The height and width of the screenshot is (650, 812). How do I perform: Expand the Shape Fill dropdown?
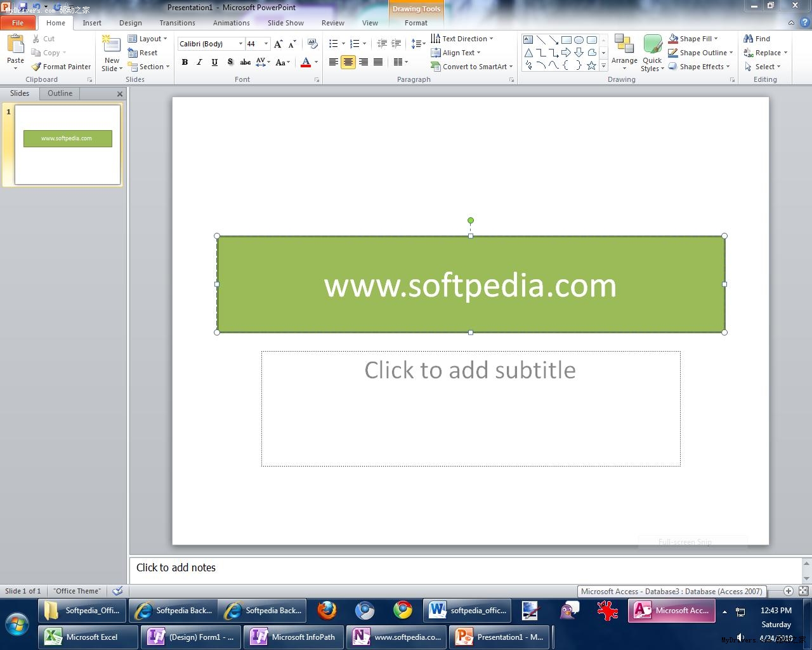tap(716, 39)
